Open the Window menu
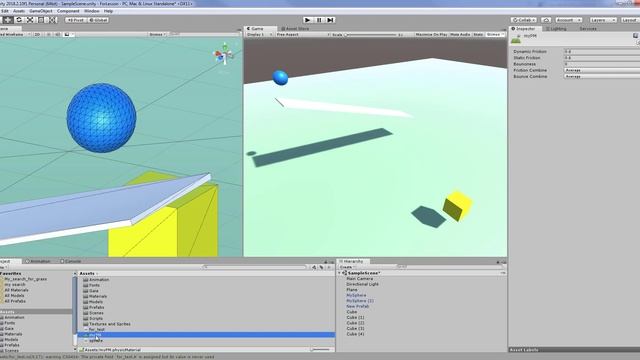640x360 pixels. [91, 11]
